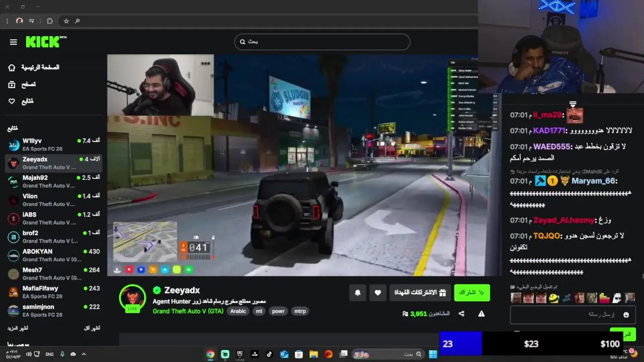Select the powr tag
Viewport: 644px width, 362px height.
(x=278, y=311)
